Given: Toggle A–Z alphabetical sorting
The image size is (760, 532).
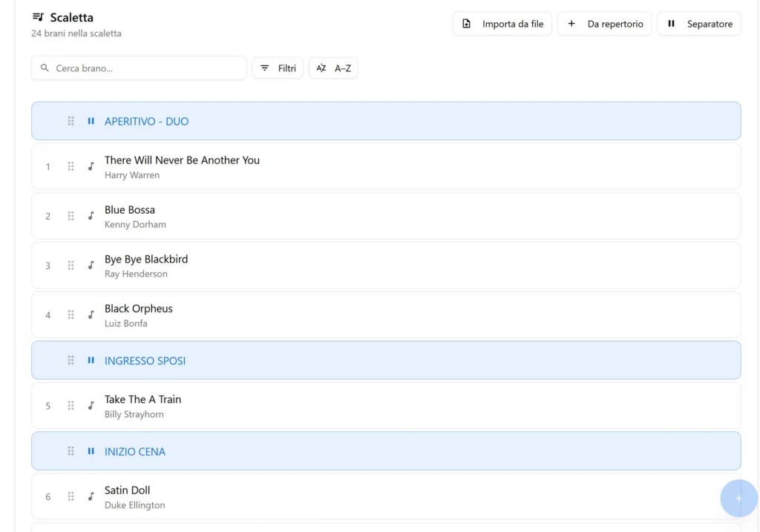Looking at the screenshot, I should coord(333,68).
